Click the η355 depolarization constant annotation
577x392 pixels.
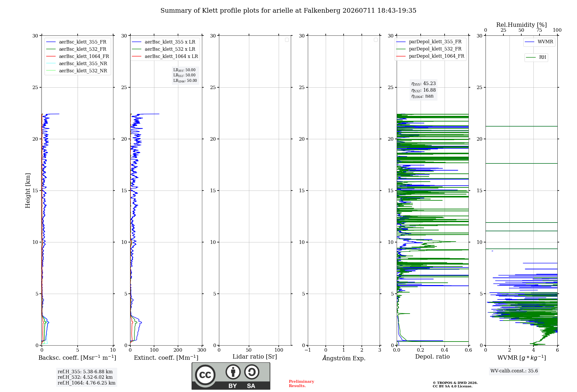(424, 84)
